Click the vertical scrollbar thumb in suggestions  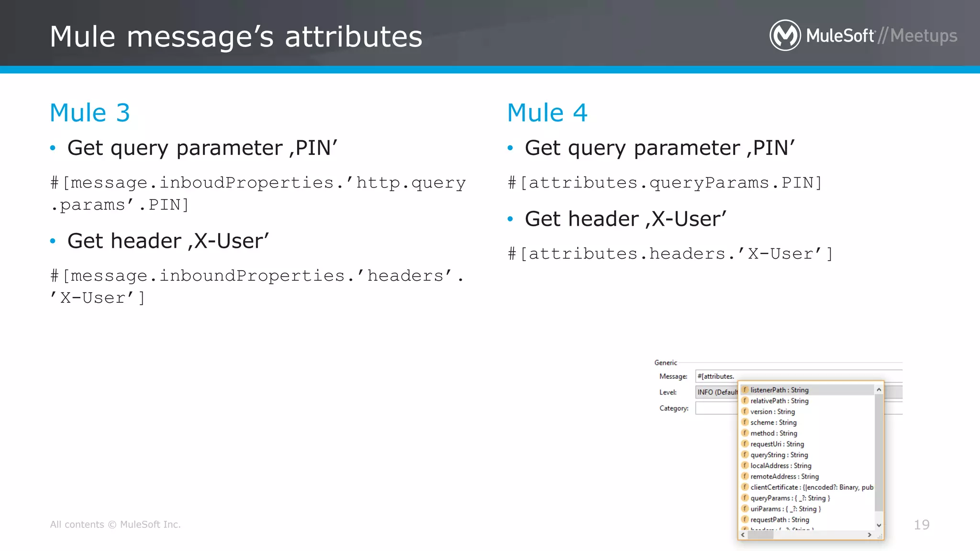click(879, 453)
